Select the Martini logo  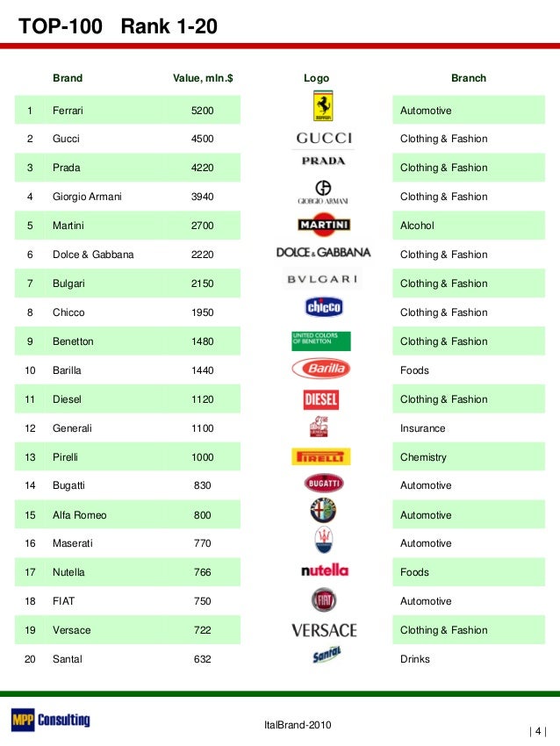(323, 226)
